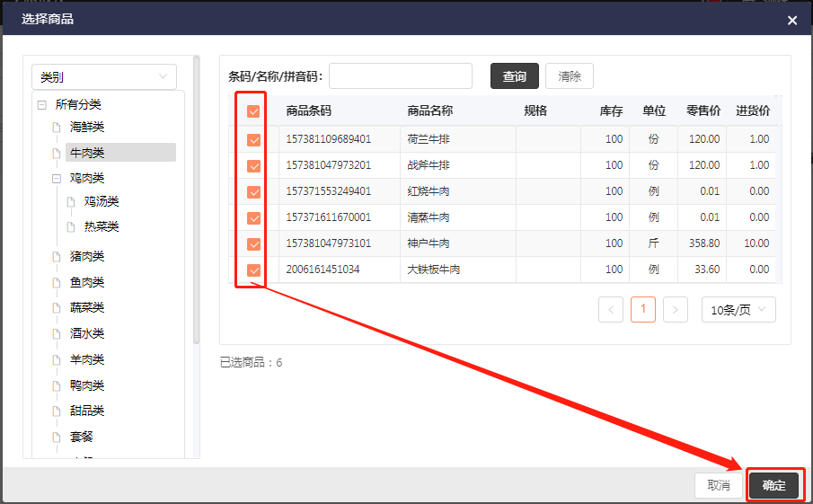Select the 海鲜类 category
Screen dimensions: 813x504
click(87, 127)
